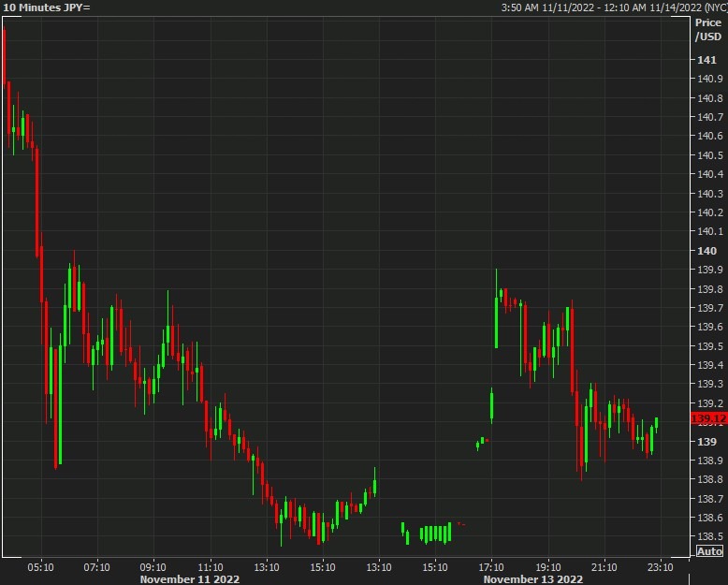Click the 'November 13 2022' date label
Screen dimensions: 728x585
[x=533, y=579]
